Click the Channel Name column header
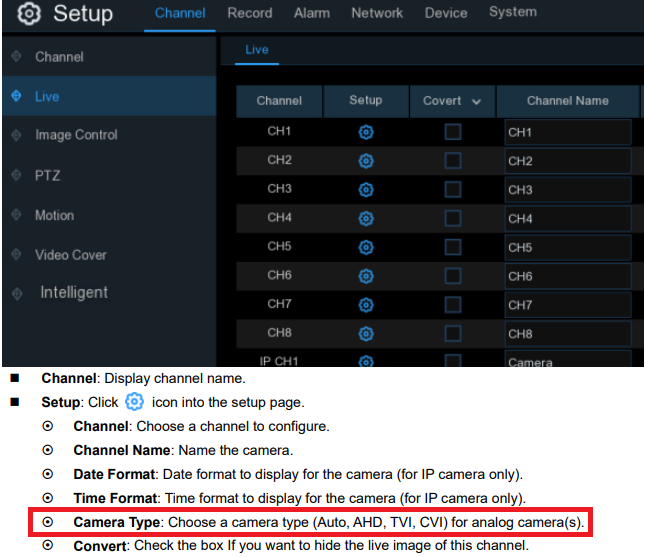The height and width of the screenshot is (557, 645). tap(568, 101)
